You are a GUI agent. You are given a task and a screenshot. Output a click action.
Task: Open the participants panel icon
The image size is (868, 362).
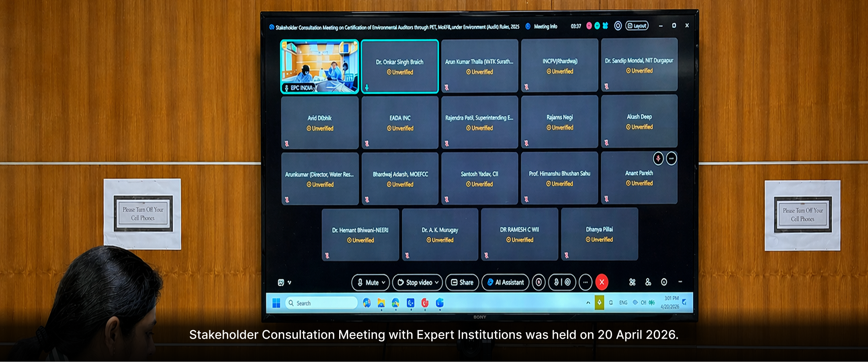tap(648, 282)
